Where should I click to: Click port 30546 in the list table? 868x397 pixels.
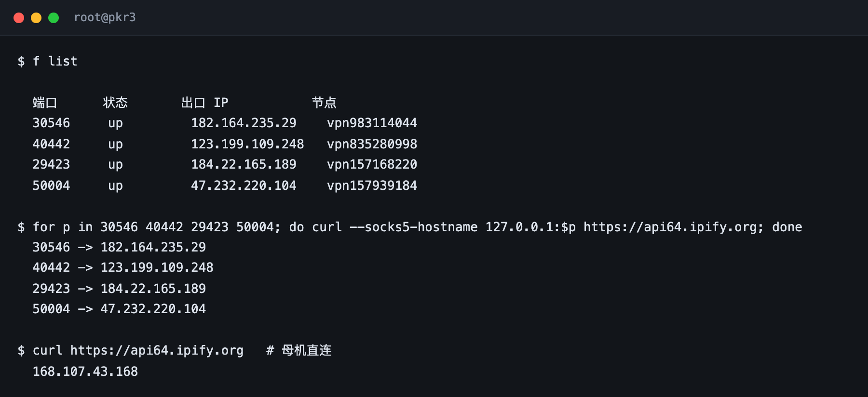[51, 123]
